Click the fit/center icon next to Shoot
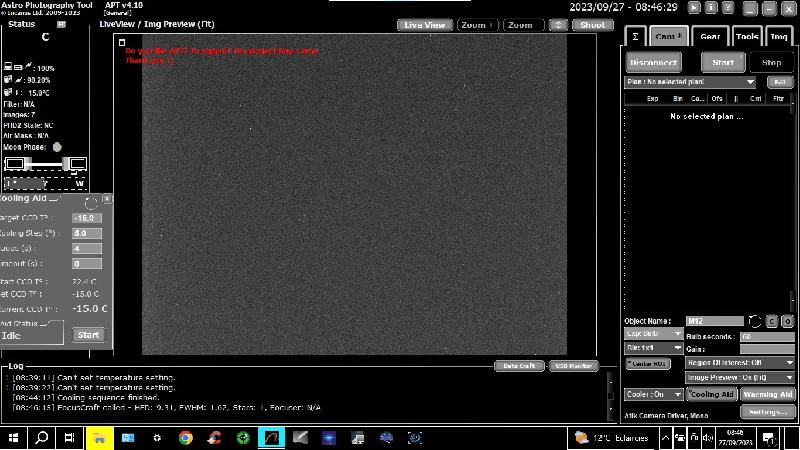The height and width of the screenshot is (450, 800). point(558,25)
